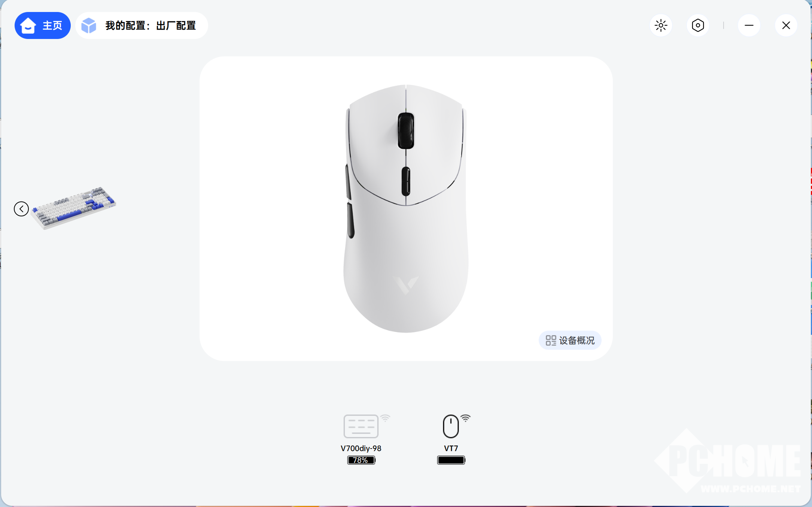Click the scroll wheel on the mouse image
Image resolution: width=812 pixels, height=507 pixels.
[406, 130]
